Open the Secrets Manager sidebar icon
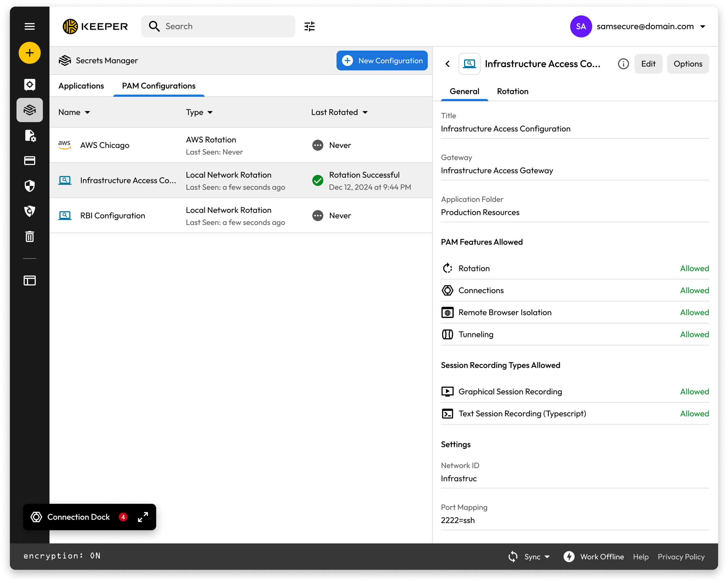 [30, 110]
